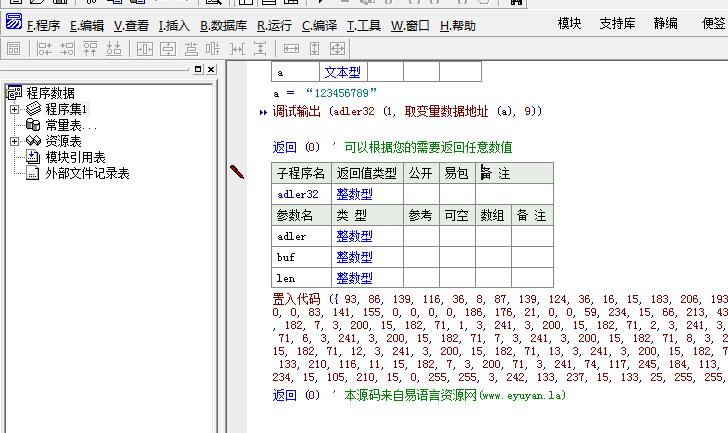
Task: Click the center-horizontally toolbar icon
Action: click(x=145, y=48)
